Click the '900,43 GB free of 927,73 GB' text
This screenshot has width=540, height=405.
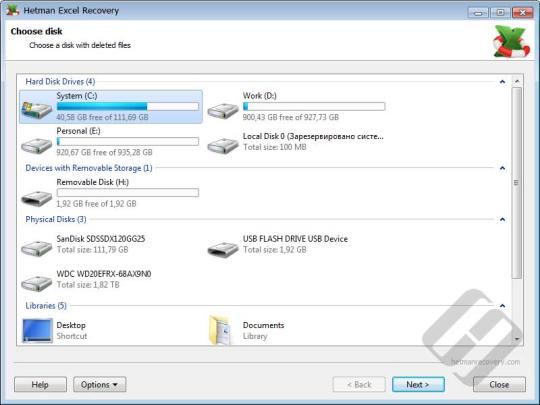click(291, 117)
